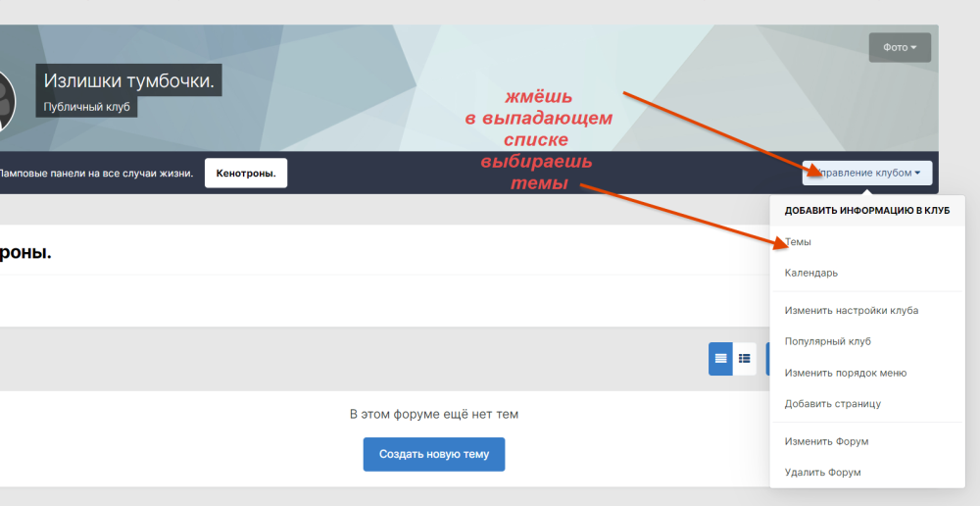Click Удалить Форум in the dropdown
The width and height of the screenshot is (980, 506).
822,472
